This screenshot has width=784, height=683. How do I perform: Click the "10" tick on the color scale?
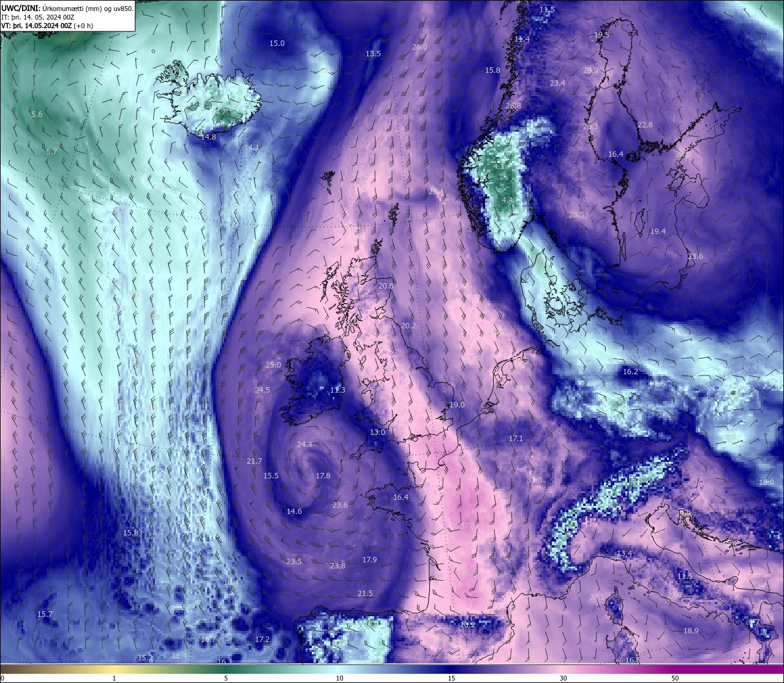[339, 678]
